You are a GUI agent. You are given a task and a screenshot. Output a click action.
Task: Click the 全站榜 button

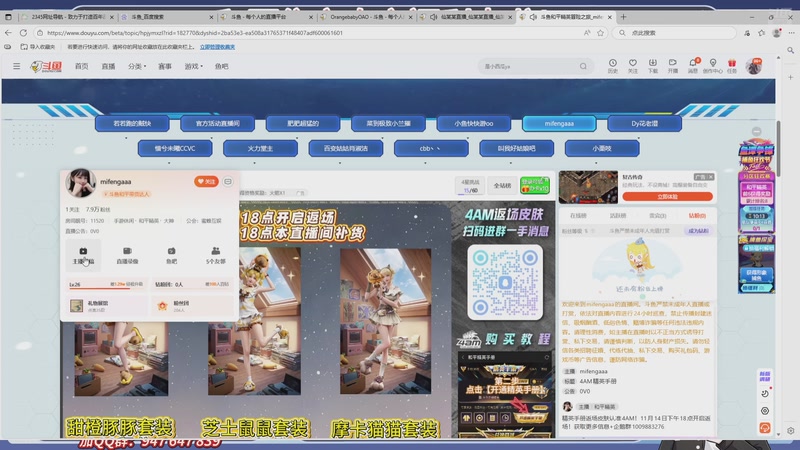[x=502, y=186]
